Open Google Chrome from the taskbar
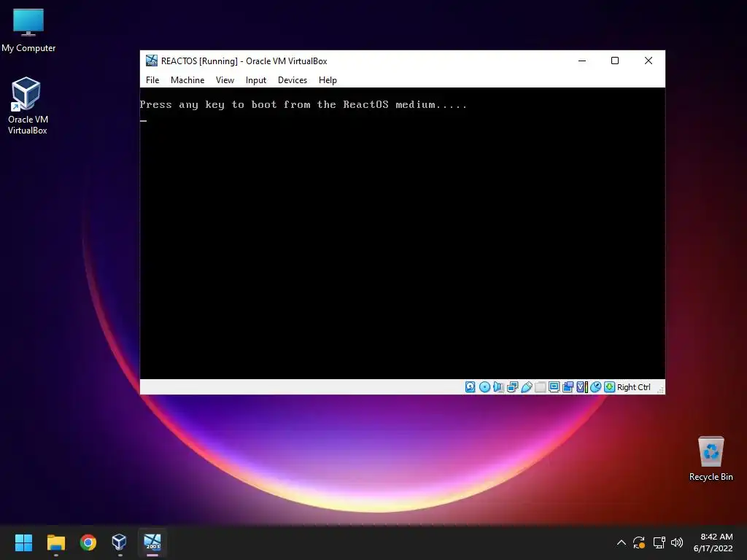747x560 pixels. pyautogui.click(x=88, y=542)
